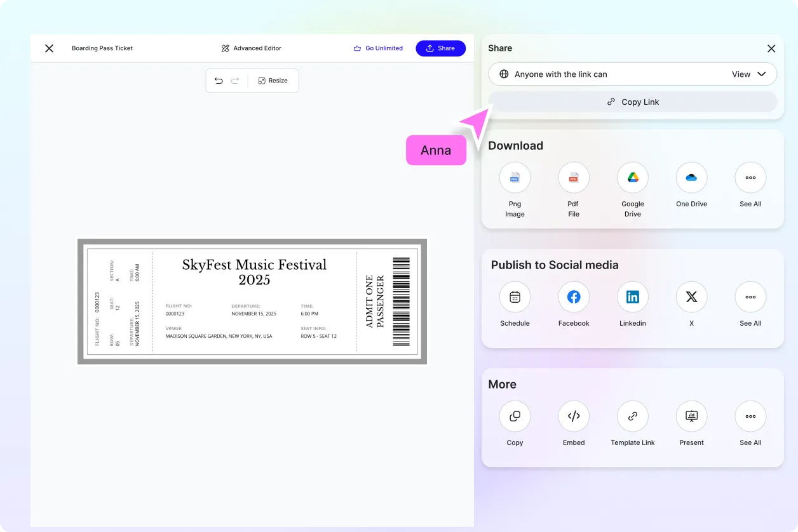This screenshot has height=532, width=798.
Task: Schedule a social media post
Action: (x=515, y=297)
